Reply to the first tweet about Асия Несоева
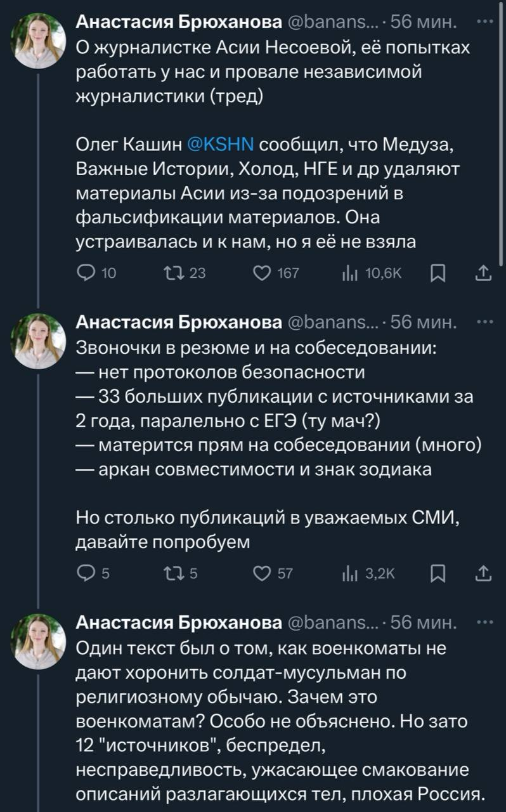Viewport: 506px width, 812px height. pyautogui.click(x=84, y=273)
